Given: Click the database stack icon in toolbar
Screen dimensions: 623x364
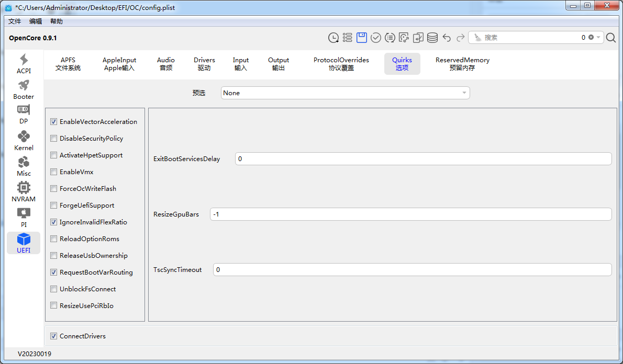Looking at the screenshot, I should pos(432,38).
